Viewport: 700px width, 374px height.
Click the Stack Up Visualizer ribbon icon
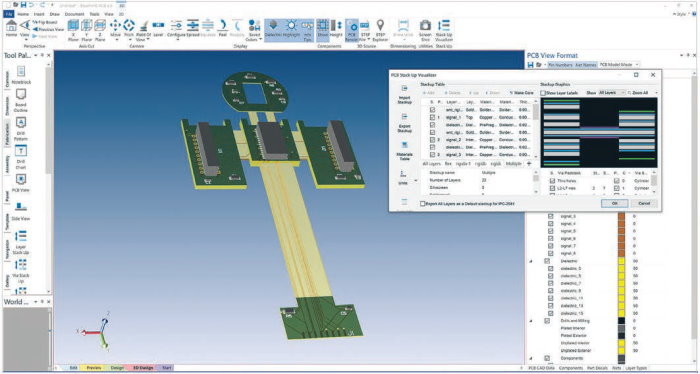pos(443,30)
